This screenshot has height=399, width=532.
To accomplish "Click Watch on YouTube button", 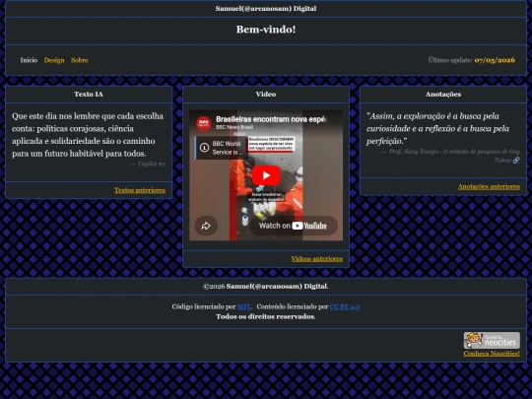I will pyautogui.click(x=294, y=226).
